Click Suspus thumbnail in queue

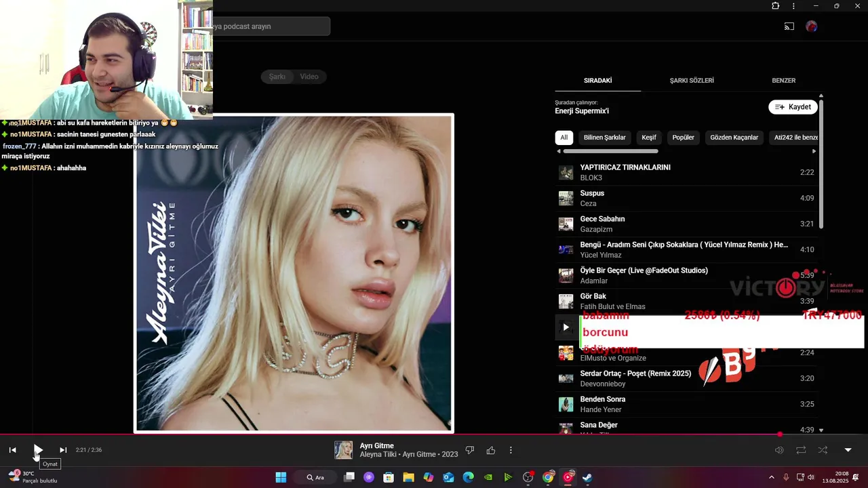(566, 198)
